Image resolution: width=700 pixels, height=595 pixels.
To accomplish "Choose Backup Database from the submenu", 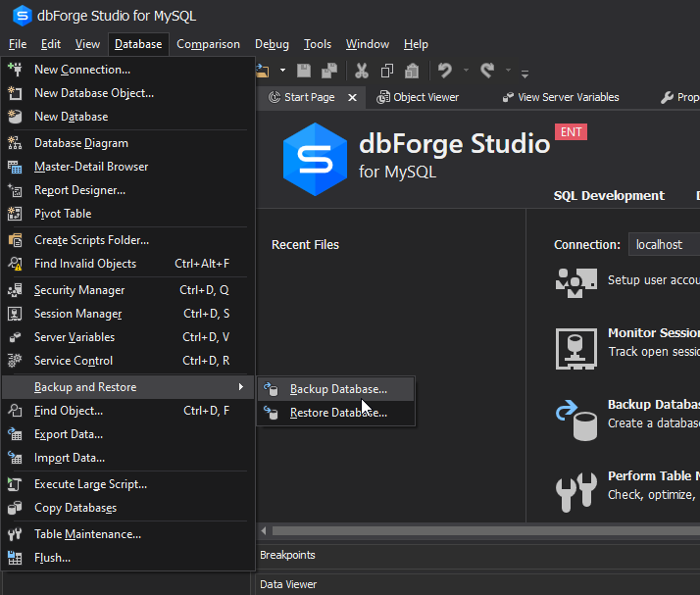I will point(335,389).
